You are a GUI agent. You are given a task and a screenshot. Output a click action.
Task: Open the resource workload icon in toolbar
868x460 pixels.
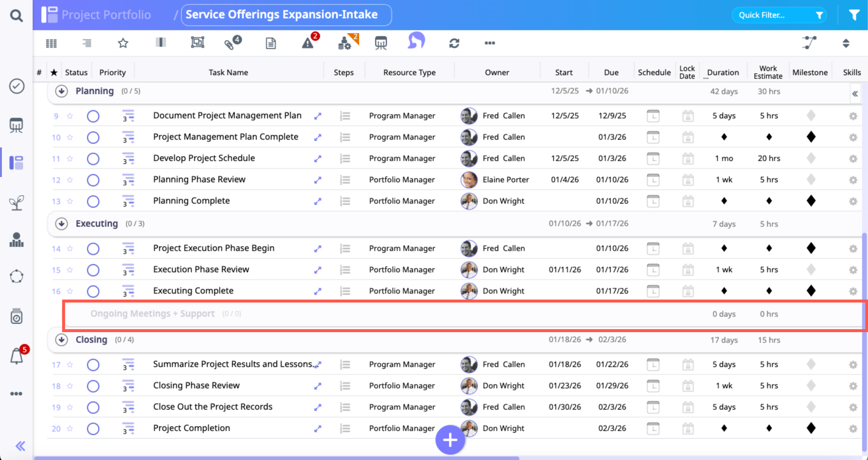345,43
